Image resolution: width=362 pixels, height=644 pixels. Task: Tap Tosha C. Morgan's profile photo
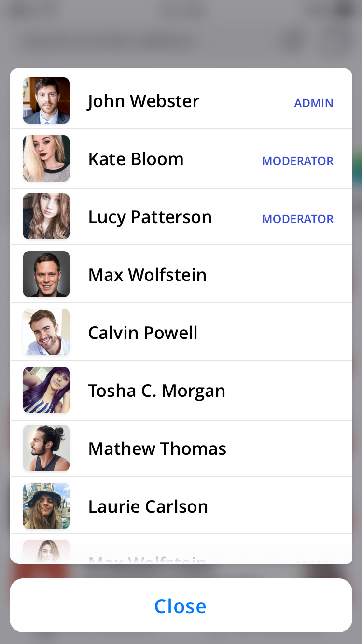click(46, 390)
